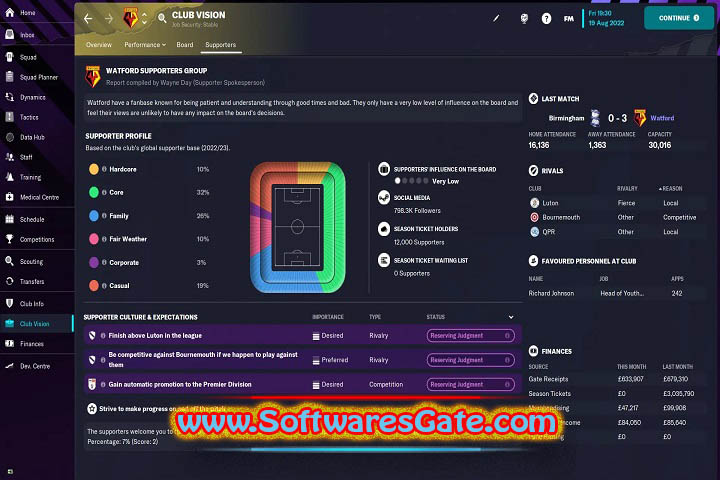Screen dimensions: 720x480
Task: Open Squad Planner clipboard icon
Action: [x=10, y=77]
